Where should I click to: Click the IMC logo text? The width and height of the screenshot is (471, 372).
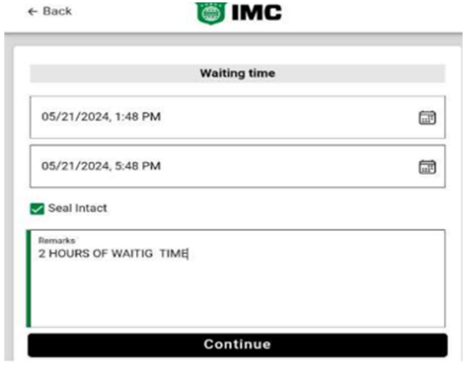point(257,13)
